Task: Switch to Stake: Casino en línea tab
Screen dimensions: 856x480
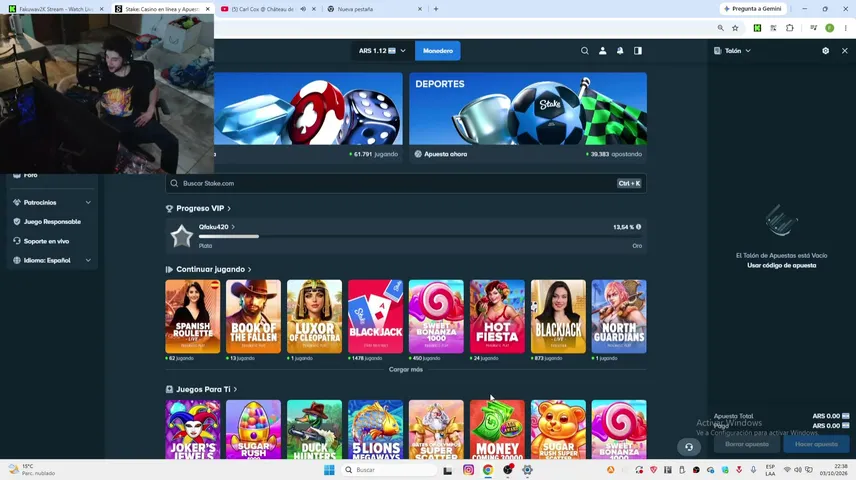Action: [x=160, y=9]
